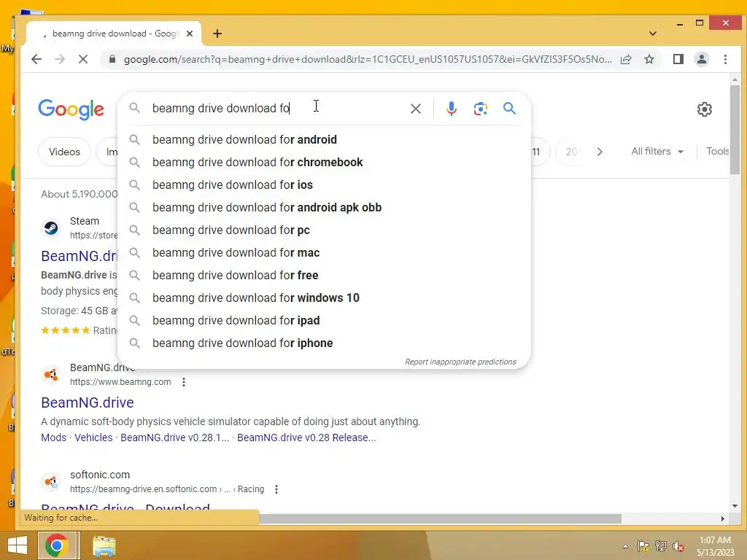Select suggestion 'for windows 10'
The image size is (747, 560).
pyautogui.click(x=324, y=298)
